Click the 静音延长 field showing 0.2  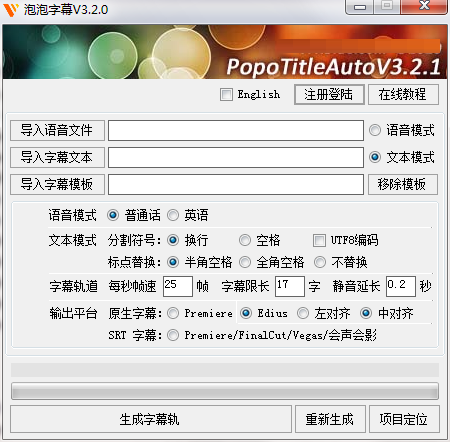[401, 286]
